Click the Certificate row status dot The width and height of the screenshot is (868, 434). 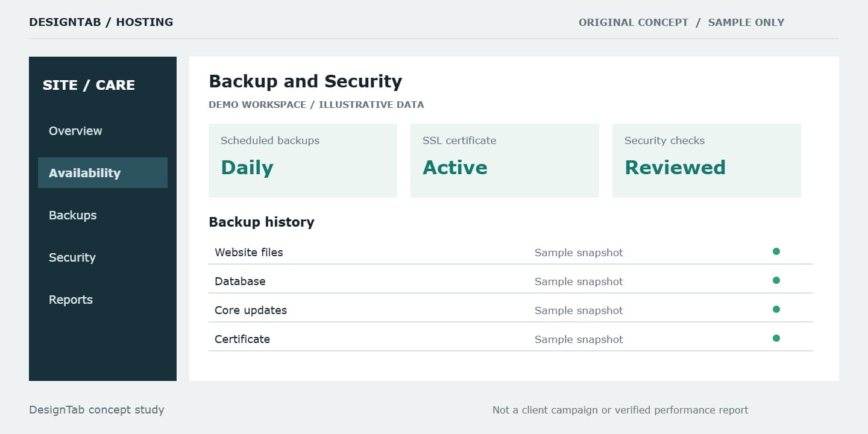tap(776, 338)
